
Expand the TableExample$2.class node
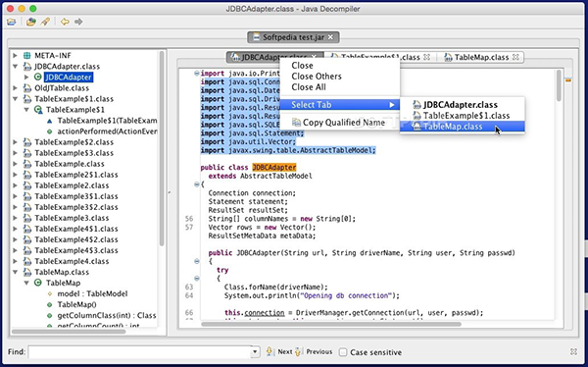pyautogui.click(x=15, y=142)
